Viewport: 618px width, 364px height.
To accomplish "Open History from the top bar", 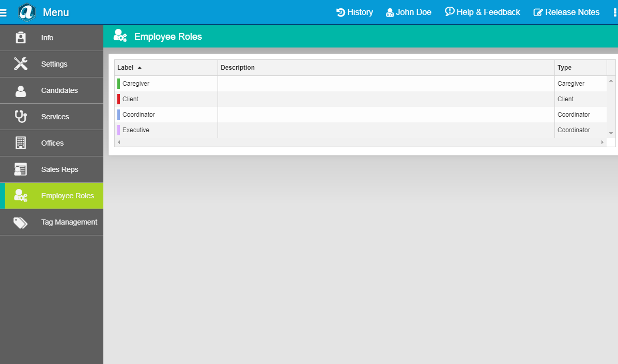I will tap(354, 12).
